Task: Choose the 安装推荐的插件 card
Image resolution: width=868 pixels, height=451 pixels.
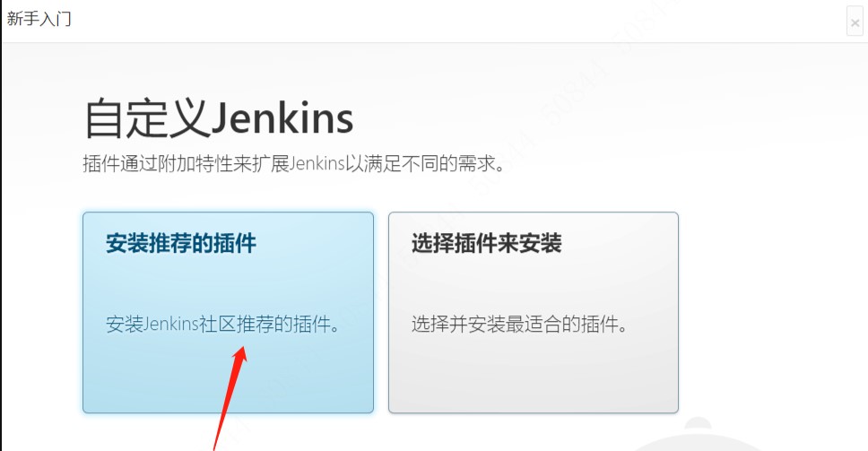Action: (228, 312)
